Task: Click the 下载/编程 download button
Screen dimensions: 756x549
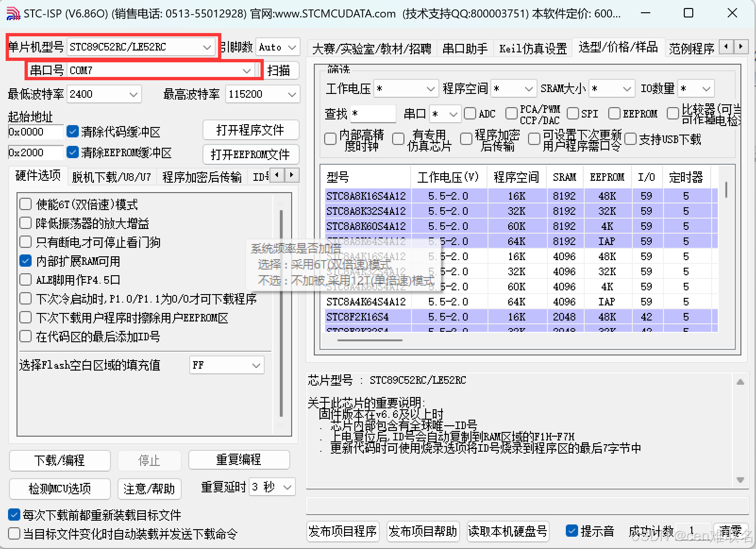Action: click(x=59, y=460)
